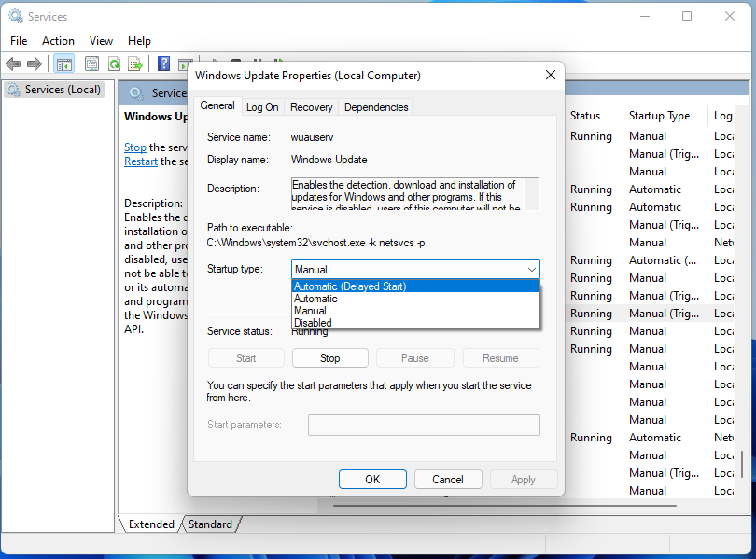Click the executable path text

coord(315,243)
